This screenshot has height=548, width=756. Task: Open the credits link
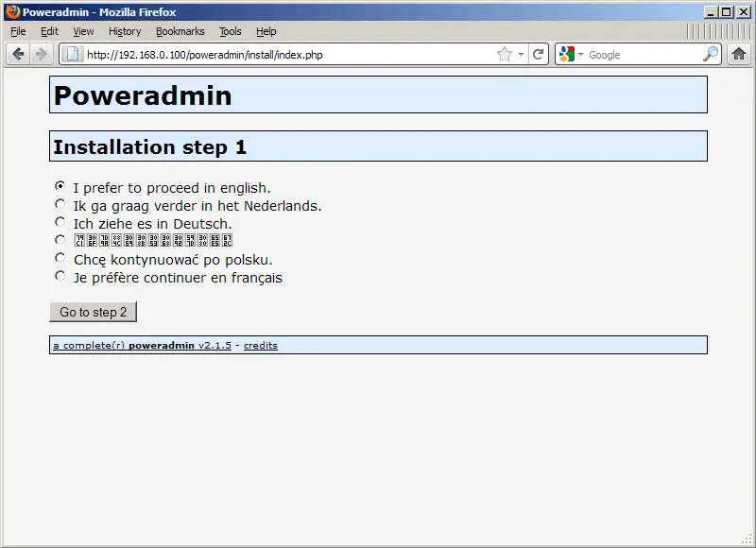[261, 345]
